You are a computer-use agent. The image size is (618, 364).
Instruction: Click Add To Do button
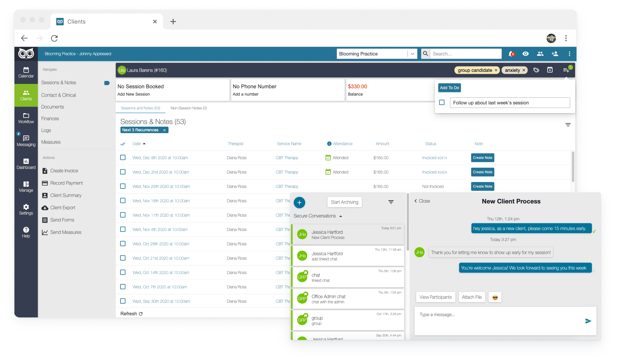pos(449,88)
